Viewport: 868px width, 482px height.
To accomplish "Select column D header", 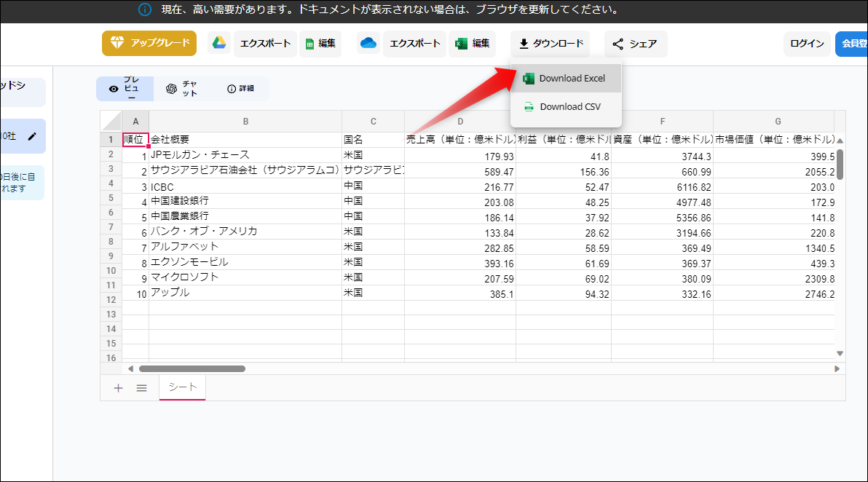I will point(460,121).
